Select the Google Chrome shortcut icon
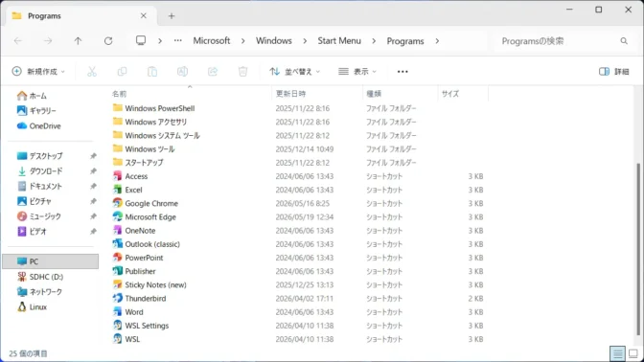The width and height of the screenshot is (644, 362). point(118,203)
